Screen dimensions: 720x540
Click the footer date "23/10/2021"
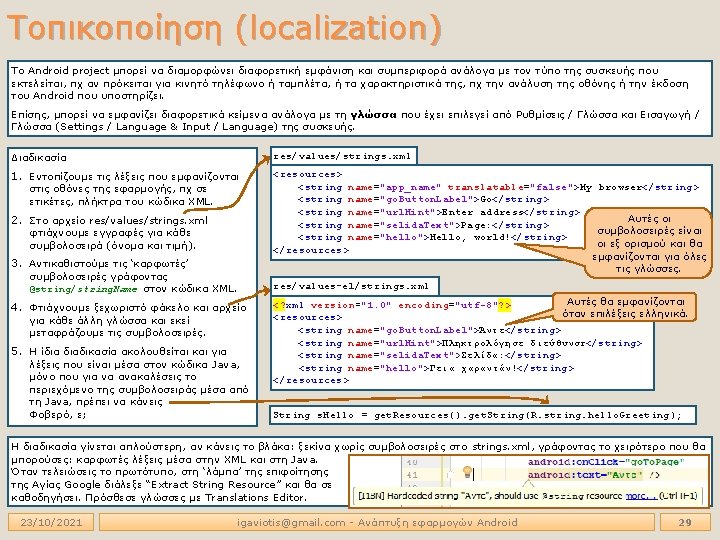click(x=51, y=522)
